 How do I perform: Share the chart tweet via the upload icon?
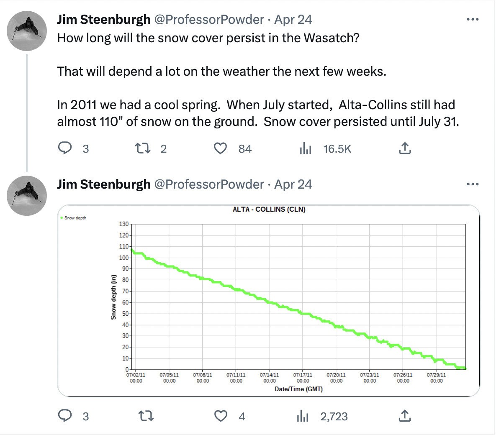coord(404,416)
